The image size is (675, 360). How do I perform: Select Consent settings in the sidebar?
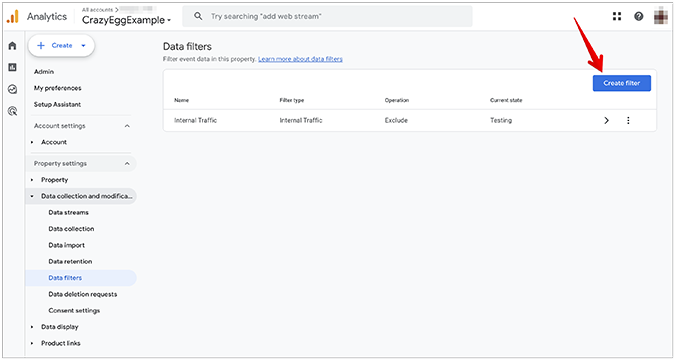74,311
